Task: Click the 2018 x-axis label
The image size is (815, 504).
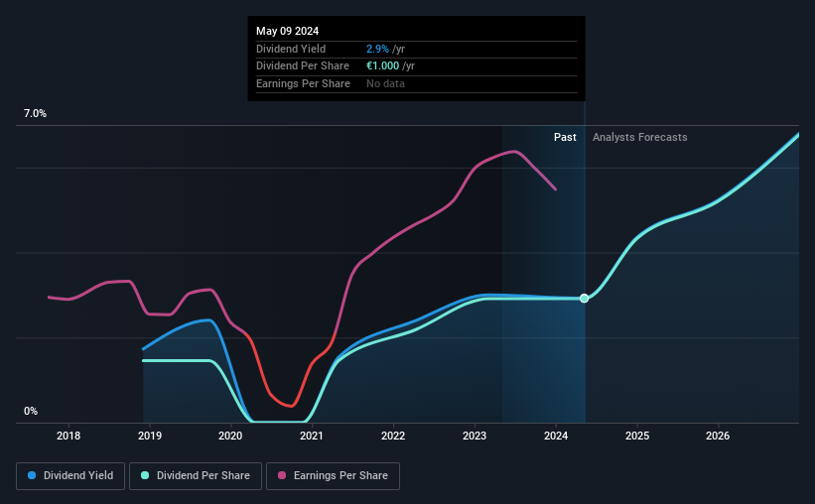Action: (68, 436)
